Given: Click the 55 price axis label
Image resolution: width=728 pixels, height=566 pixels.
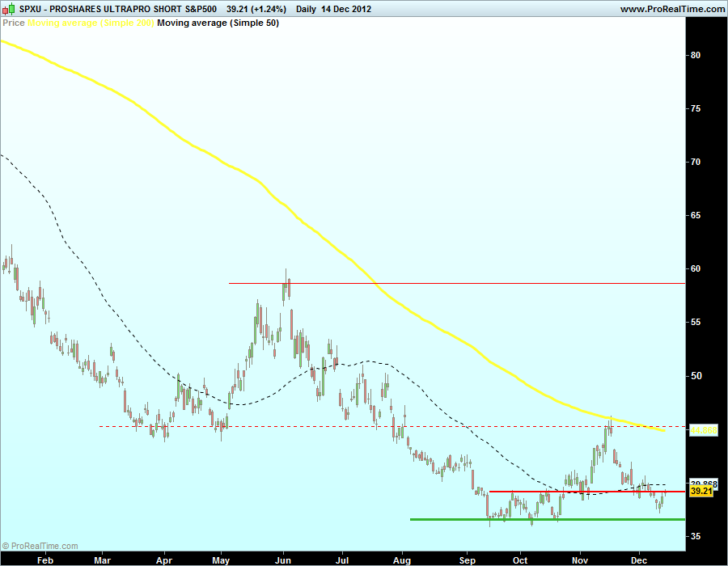Looking at the screenshot, I should point(696,322).
